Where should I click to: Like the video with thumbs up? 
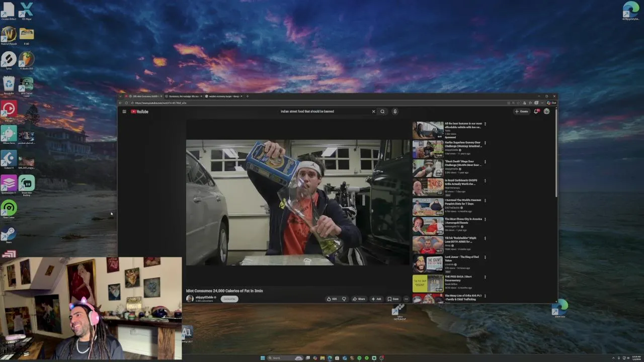[332, 299]
